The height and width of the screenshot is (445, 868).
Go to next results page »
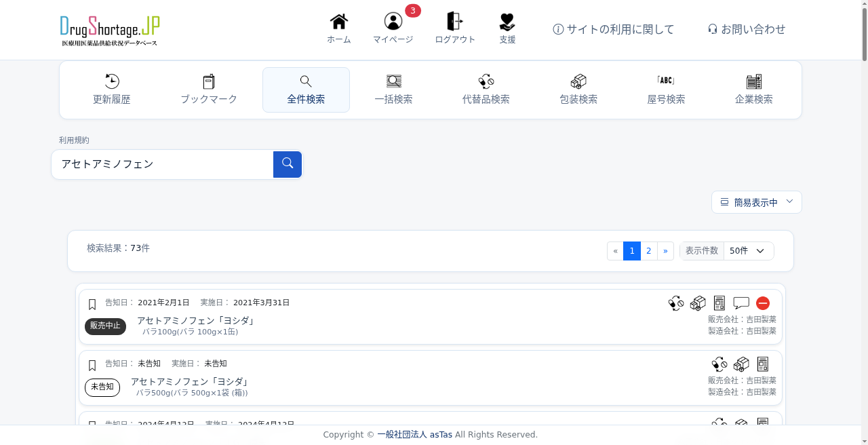pos(665,251)
